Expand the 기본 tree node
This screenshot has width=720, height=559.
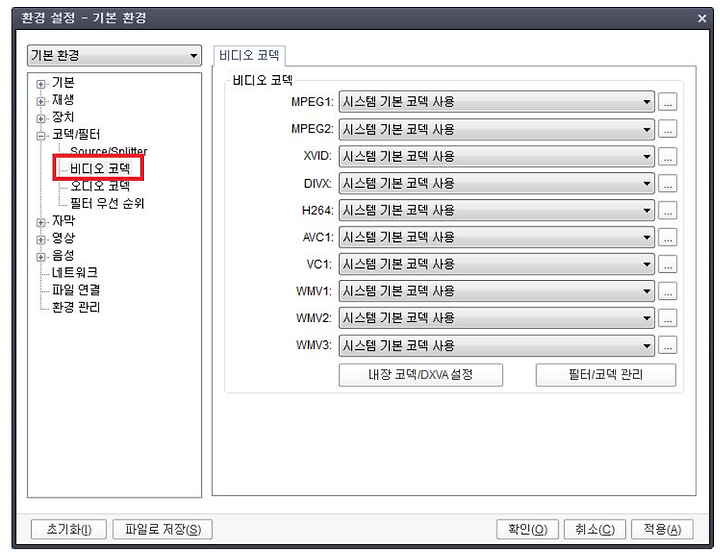tap(41, 84)
